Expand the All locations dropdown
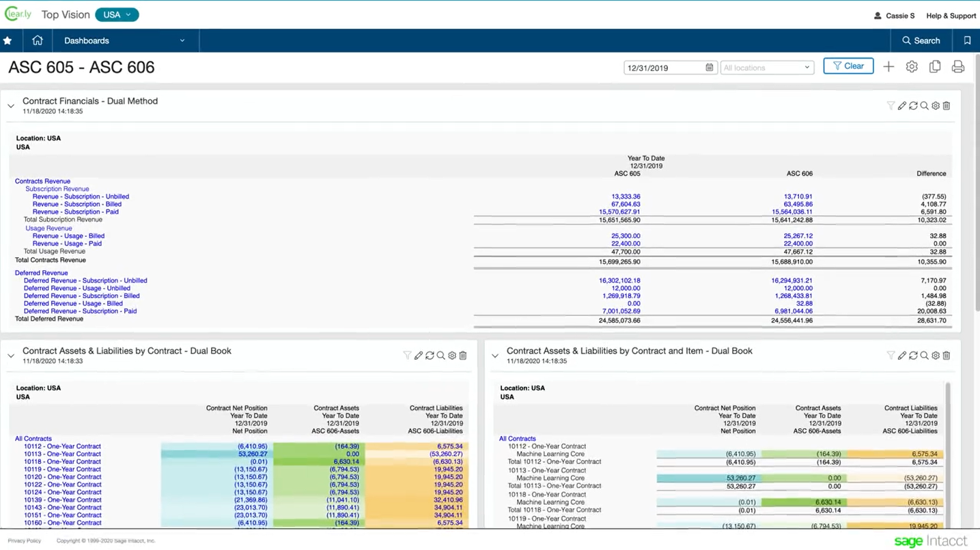This screenshot has height=550, width=980. [x=766, y=68]
